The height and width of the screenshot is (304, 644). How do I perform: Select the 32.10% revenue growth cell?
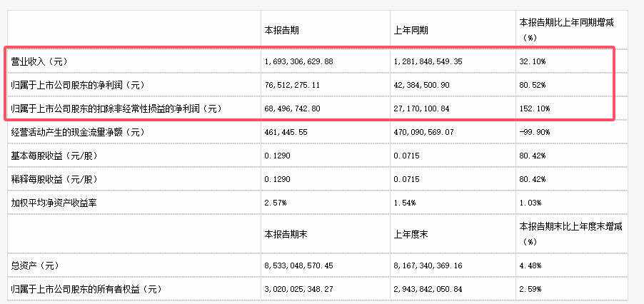point(532,62)
